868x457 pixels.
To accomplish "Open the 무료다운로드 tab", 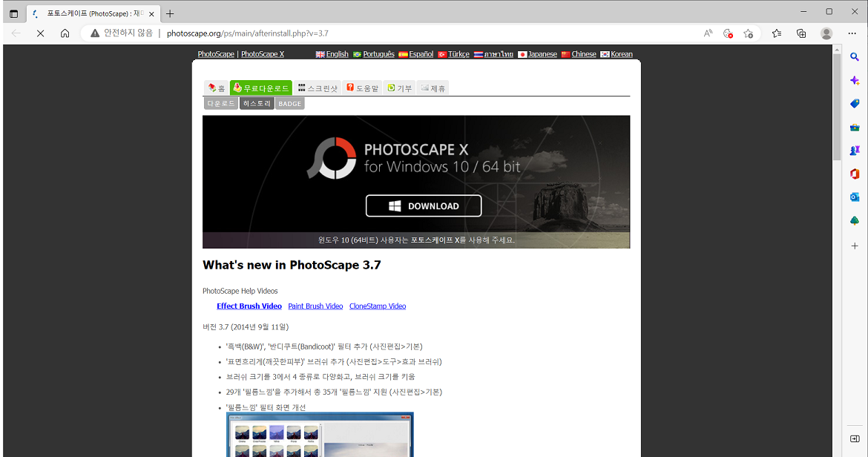I will [260, 88].
